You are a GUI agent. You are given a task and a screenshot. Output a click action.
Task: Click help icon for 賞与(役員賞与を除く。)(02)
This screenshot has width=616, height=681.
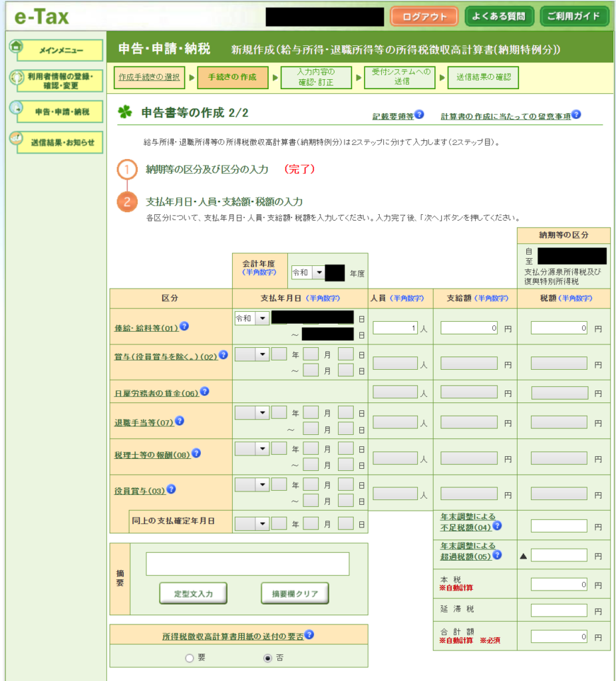pyautogui.click(x=224, y=355)
